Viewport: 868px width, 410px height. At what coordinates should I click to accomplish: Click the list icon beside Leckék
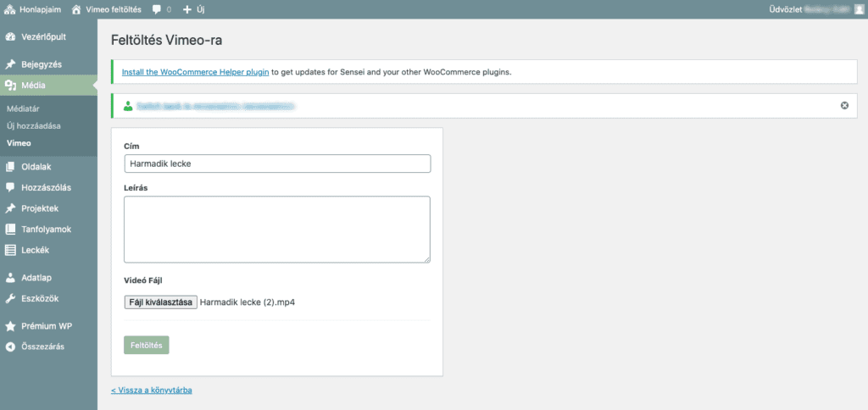[10, 250]
